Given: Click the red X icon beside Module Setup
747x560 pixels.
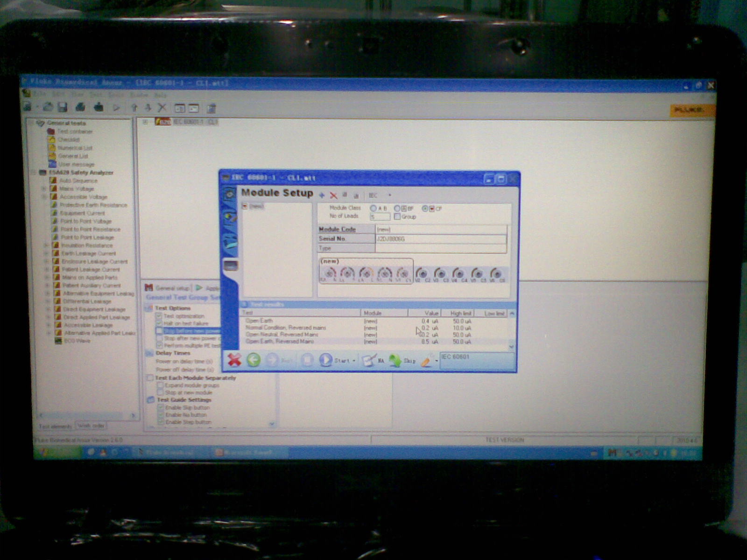Looking at the screenshot, I should (333, 196).
